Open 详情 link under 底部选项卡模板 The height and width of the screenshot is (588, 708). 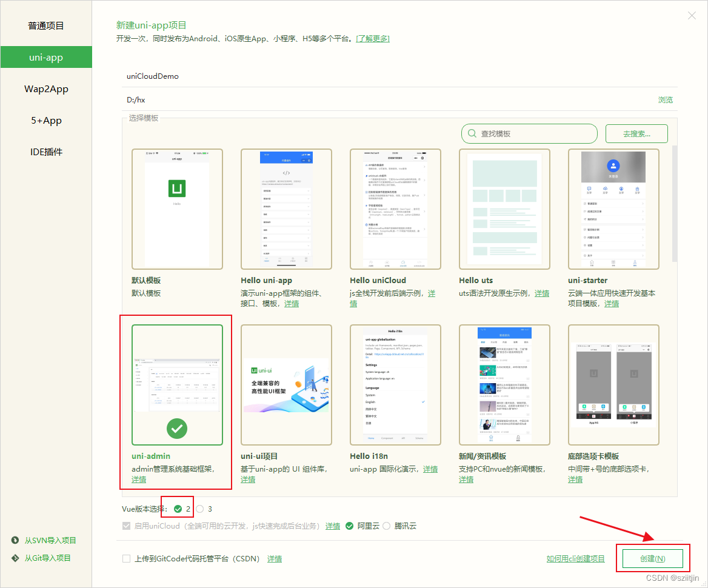575,479
